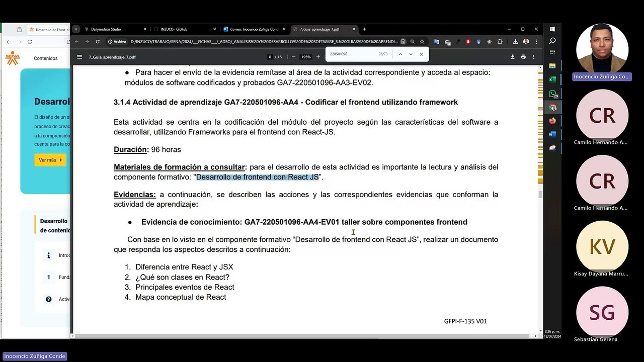Click the PDF horizontal scrollbar
644x362 pixels.
click(x=302, y=336)
